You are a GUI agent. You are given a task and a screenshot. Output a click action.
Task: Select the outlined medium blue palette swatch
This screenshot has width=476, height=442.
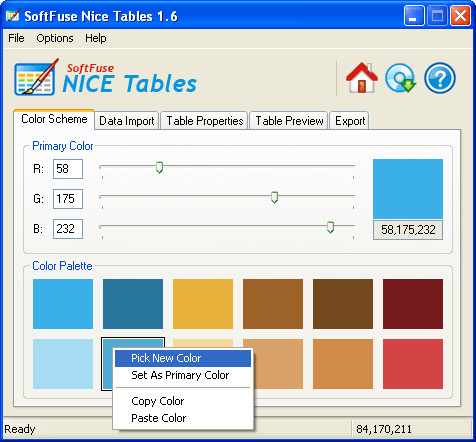tap(107, 363)
